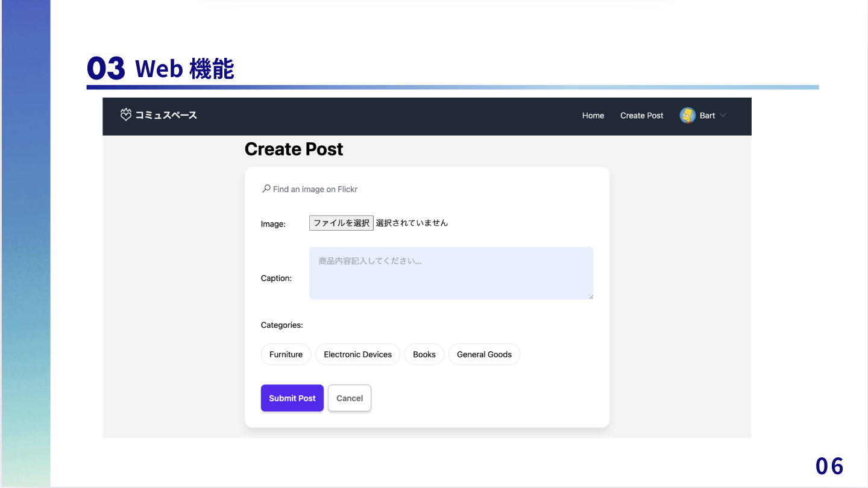Click the Bart username in navbar

click(707, 116)
